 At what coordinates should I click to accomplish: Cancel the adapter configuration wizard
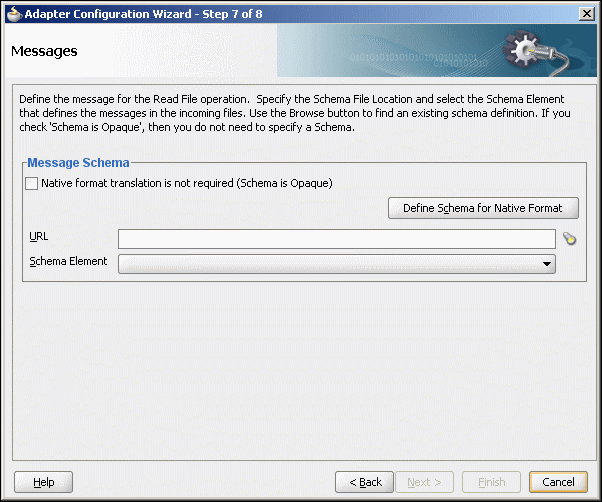558,482
